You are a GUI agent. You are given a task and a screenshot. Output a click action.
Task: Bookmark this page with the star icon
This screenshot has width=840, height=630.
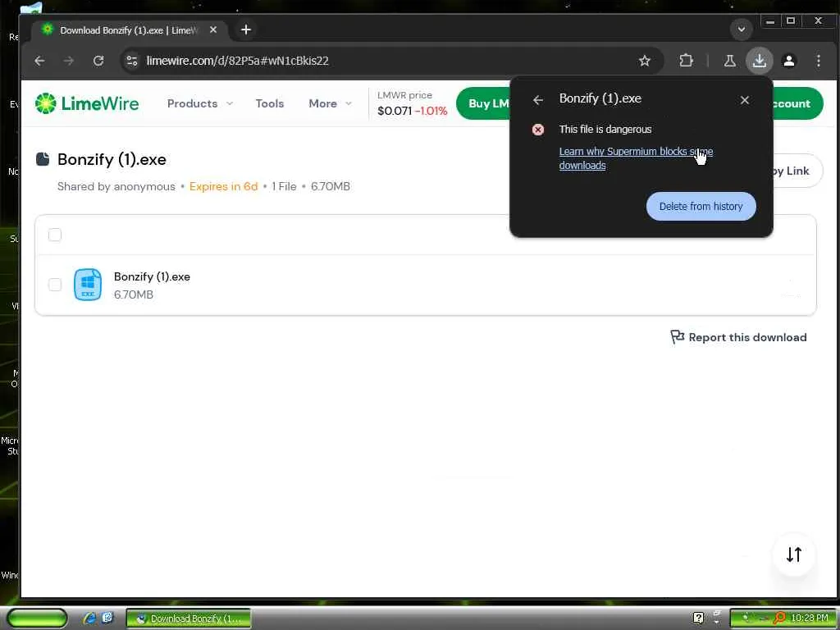(x=645, y=61)
